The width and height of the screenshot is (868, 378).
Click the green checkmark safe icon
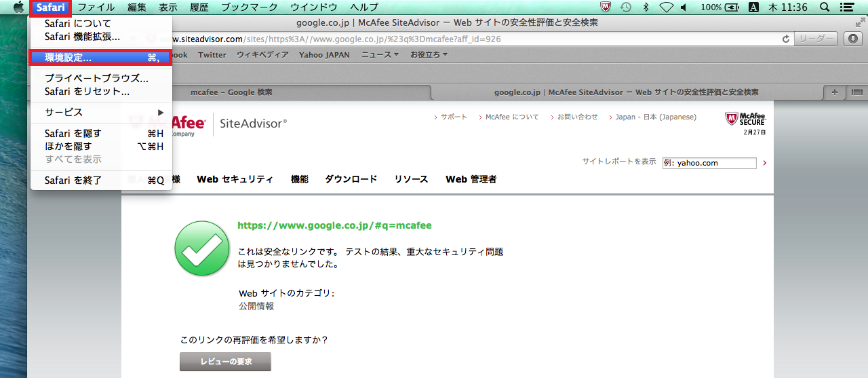[201, 248]
